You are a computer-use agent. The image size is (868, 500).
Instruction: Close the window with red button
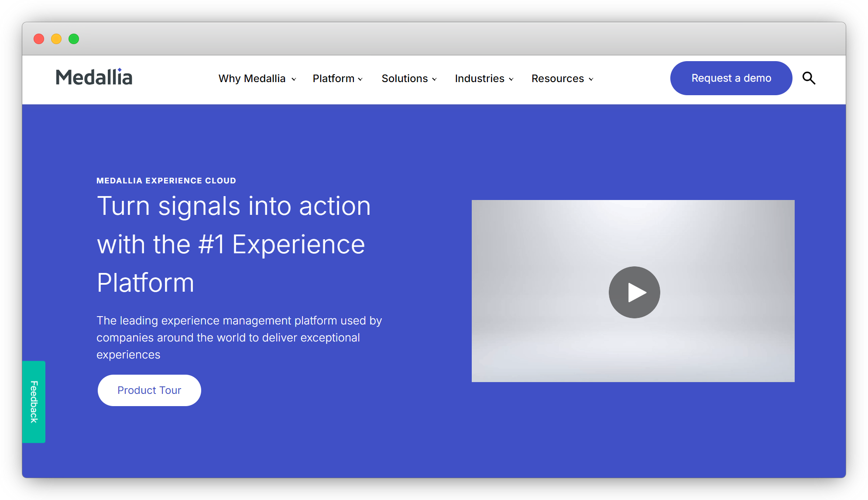click(39, 39)
